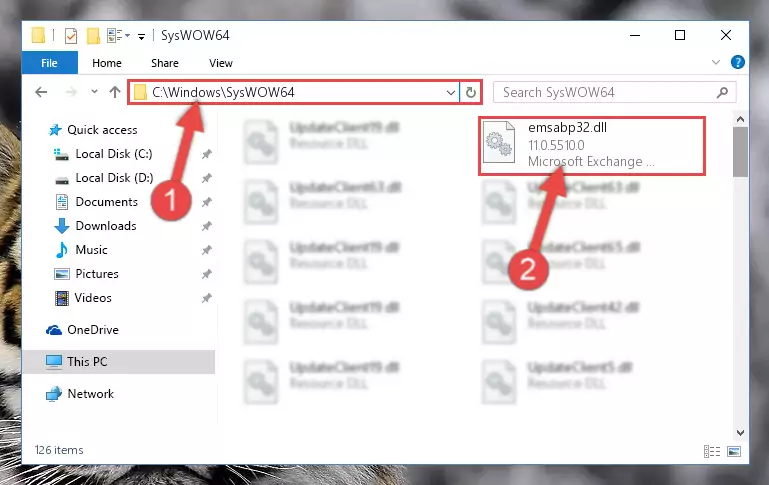This screenshot has width=769, height=485.
Task: Open the Help question mark icon
Action: click(737, 62)
